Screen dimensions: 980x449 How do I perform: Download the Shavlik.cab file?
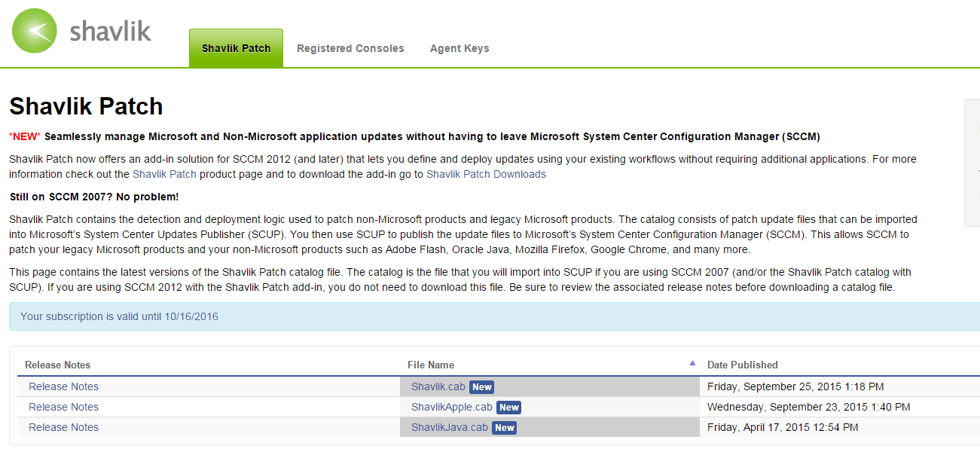pos(438,386)
